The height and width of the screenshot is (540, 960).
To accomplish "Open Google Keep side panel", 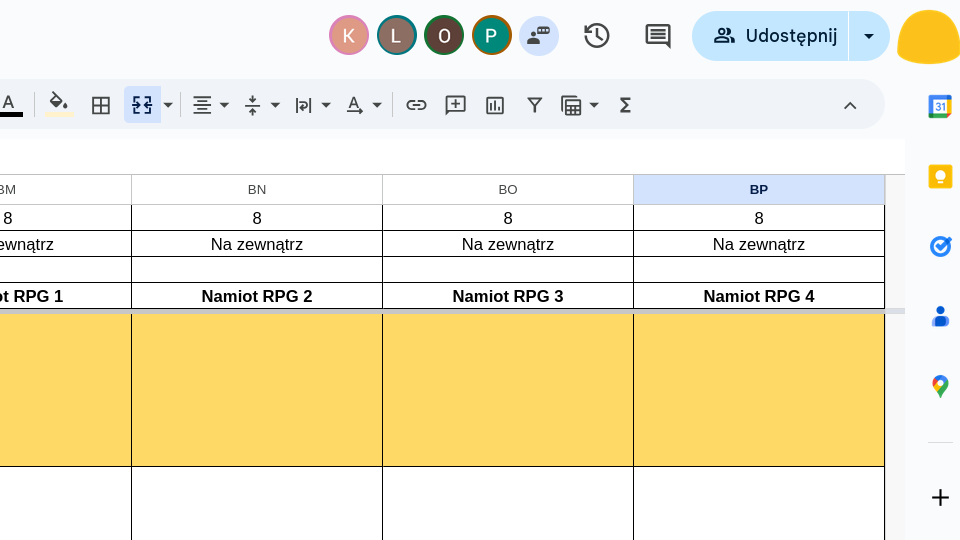I will tap(939, 177).
